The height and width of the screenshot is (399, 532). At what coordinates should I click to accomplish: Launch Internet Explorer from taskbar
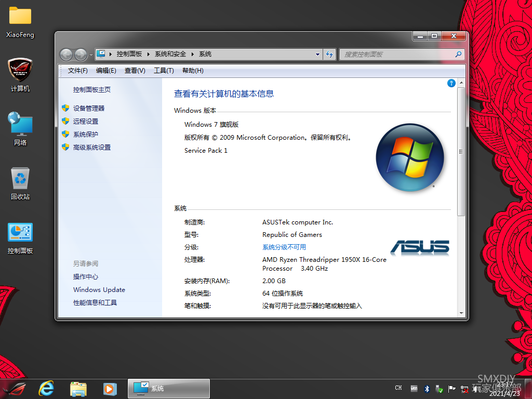click(46, 389)
